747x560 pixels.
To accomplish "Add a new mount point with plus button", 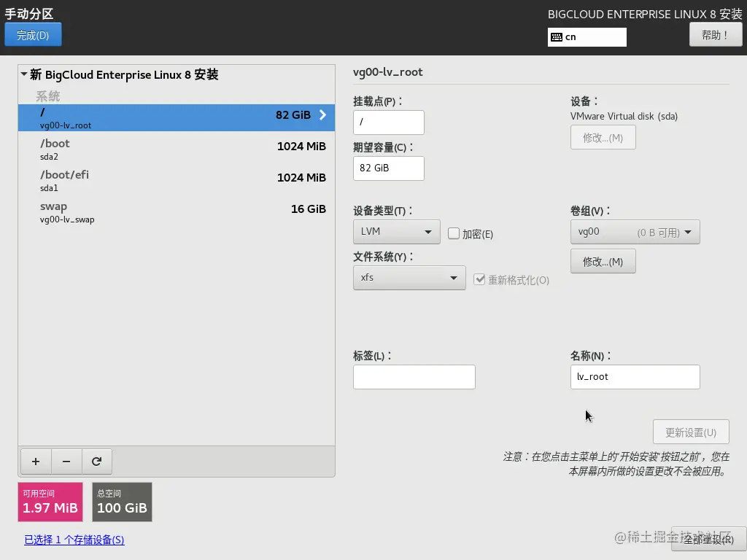I will [36, 462].
